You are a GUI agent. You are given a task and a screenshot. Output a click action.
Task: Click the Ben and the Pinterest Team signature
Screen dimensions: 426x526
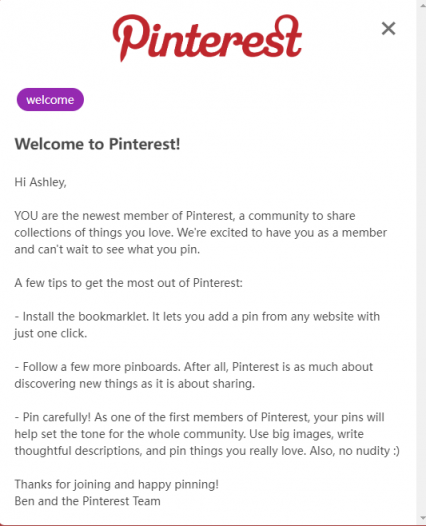(x=87, y=501)
